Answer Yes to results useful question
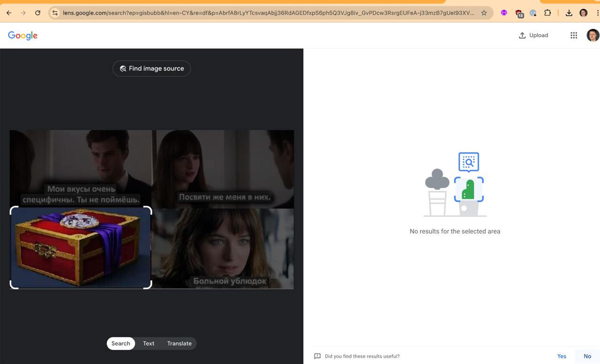The width and height of the screenshot is (600, 364). (x=562, y=356)
